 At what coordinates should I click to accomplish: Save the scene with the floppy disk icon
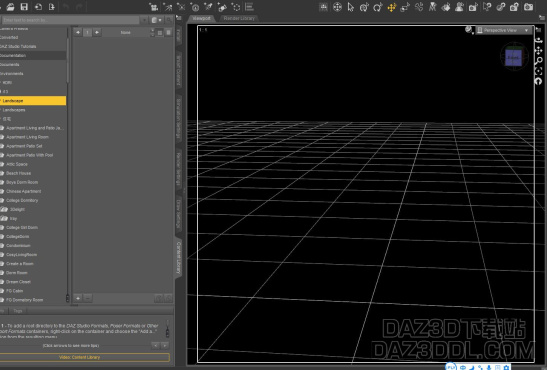point(24,7)
